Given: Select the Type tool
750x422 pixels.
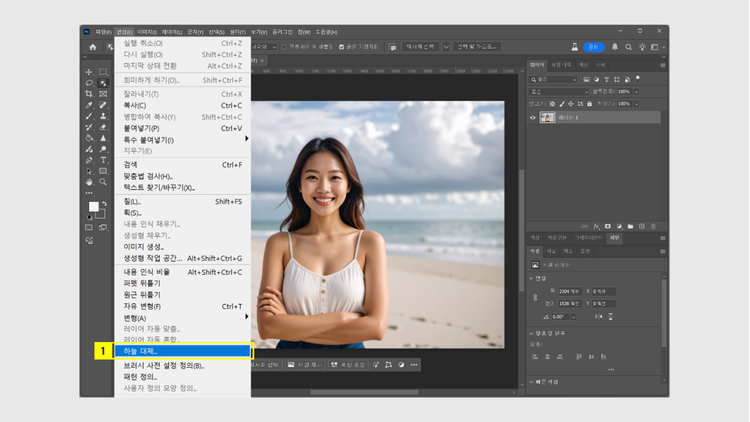Looking at the screenshot, I should click(x=103, y=160).
